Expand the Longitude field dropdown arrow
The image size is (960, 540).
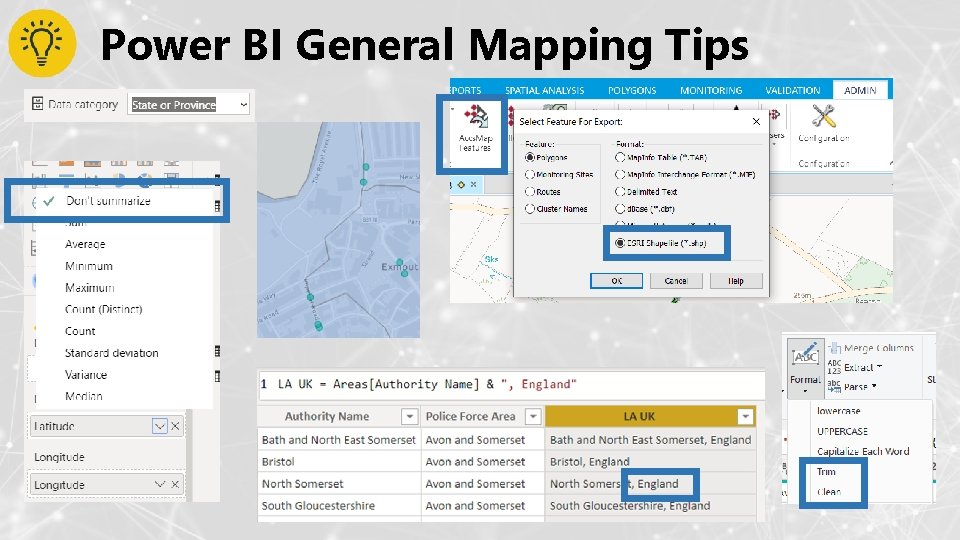click(x=160, y=484)
